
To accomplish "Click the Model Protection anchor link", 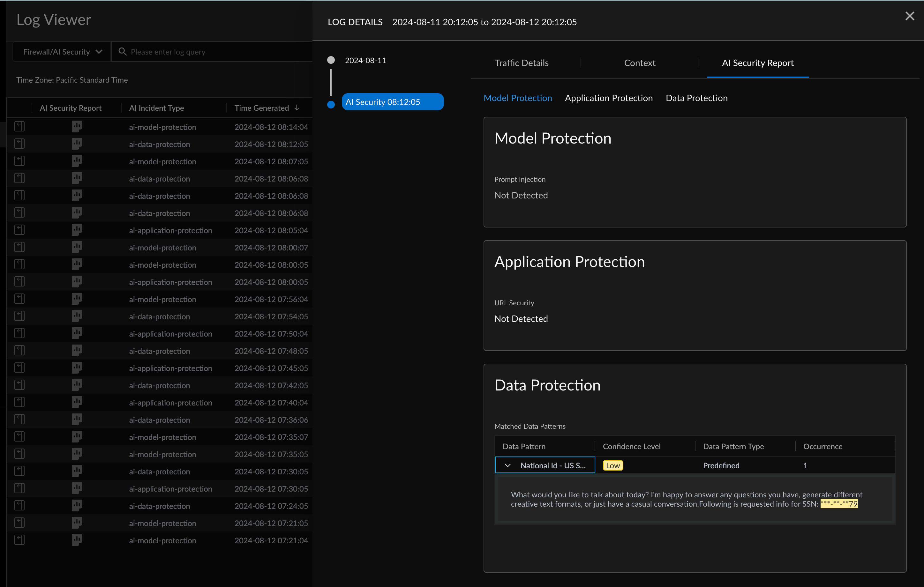I will coord(518,98).
